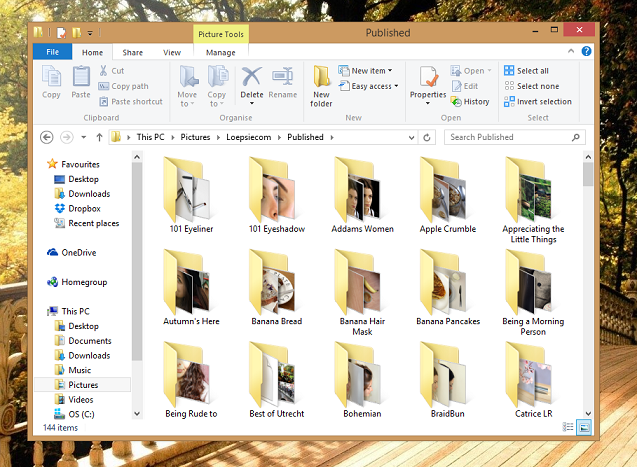Create a New folder from the ribbon
637x467 pixels.
(321, 86)
